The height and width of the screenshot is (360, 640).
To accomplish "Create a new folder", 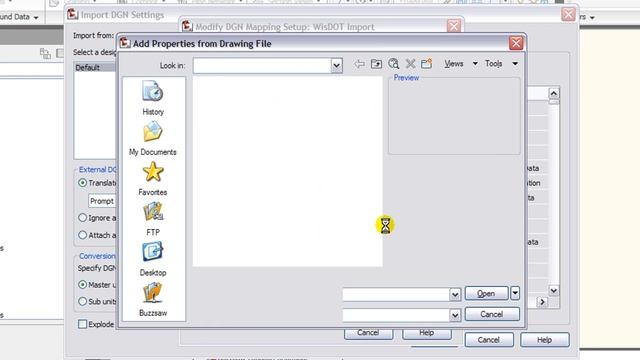I will 427,64.
